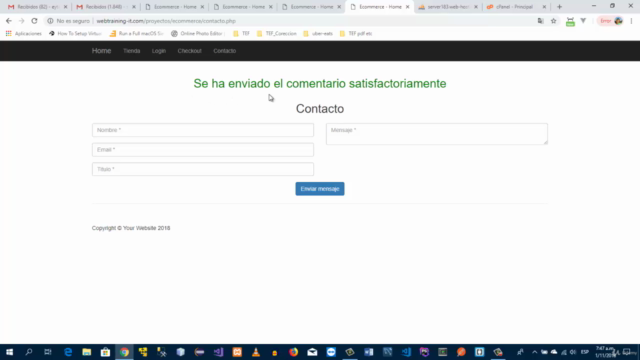Image resolution: width=640 pixels, height=360 pixels.
Task: Open the 'Run a Full macOS' bookmark
Action: point(136,33)
